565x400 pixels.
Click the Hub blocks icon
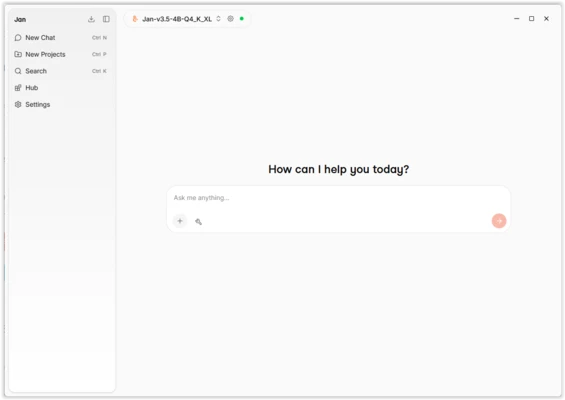18,88
